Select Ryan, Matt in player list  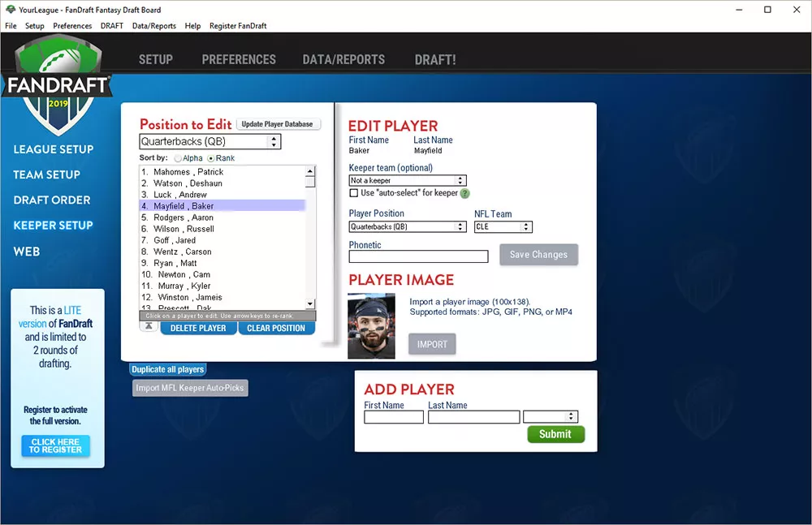[222, 263]
